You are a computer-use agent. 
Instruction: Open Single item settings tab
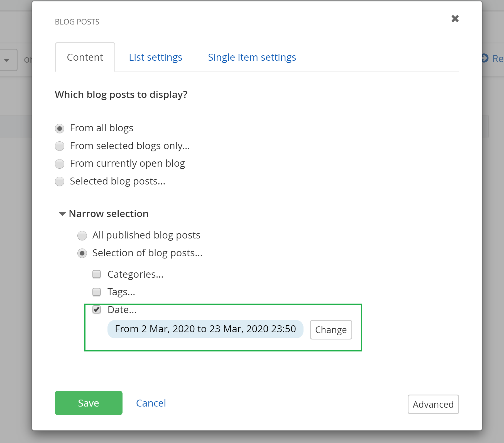tap(251, 57)
